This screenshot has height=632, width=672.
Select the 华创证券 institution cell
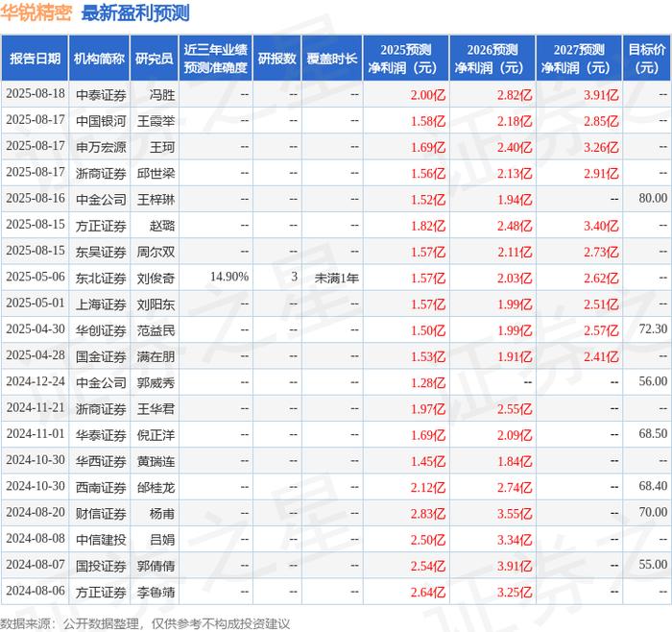pos(101,330)
